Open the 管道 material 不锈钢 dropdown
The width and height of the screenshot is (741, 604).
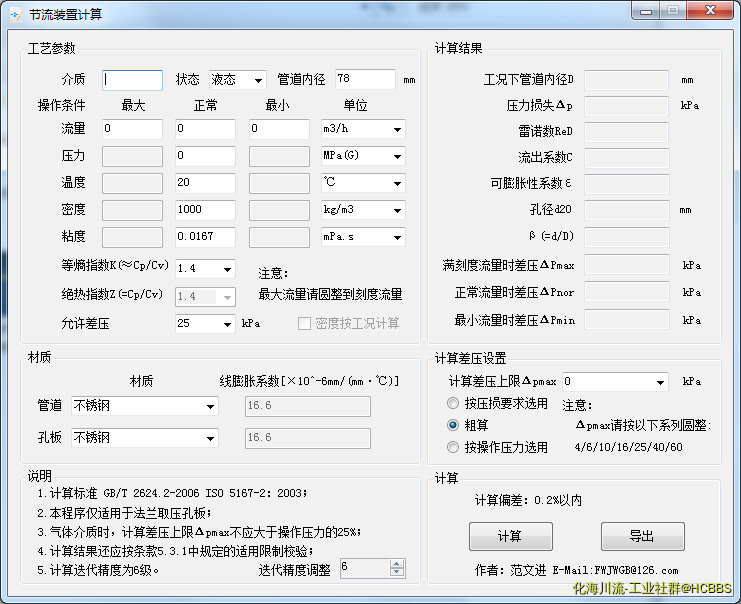[145, 406]
